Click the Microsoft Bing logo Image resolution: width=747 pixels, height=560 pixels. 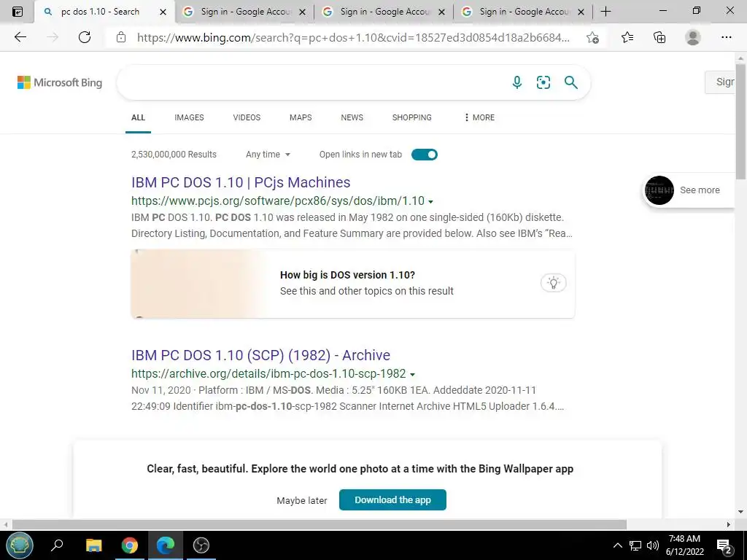60,82
